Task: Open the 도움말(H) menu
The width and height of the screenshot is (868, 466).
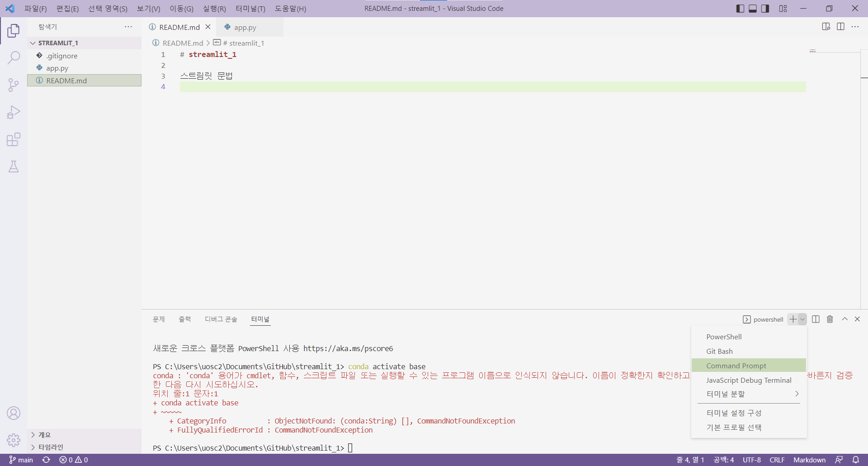Action: 290,9
